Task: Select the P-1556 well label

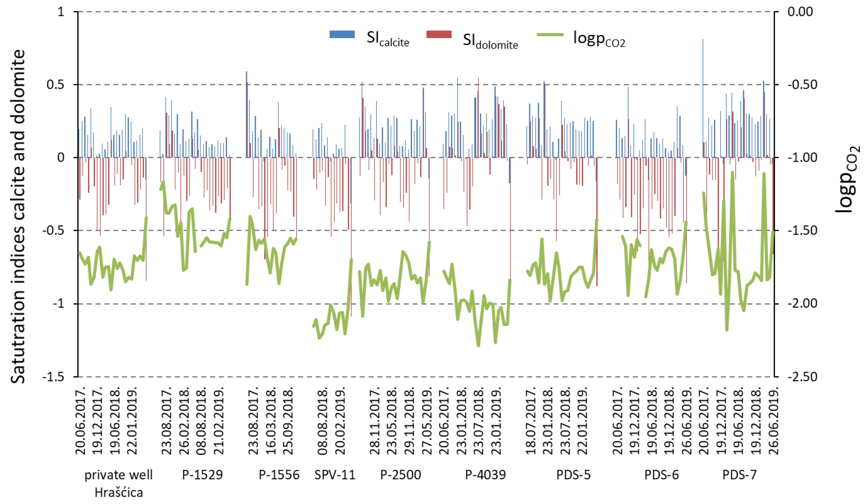Action: tap(279, 475)
